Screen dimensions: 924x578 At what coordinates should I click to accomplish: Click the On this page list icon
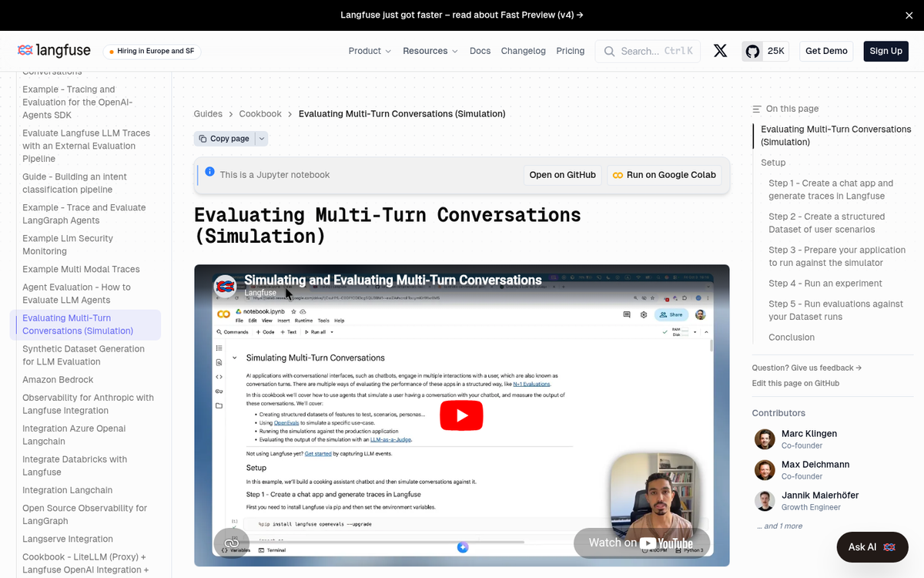(x=757, y=109)
